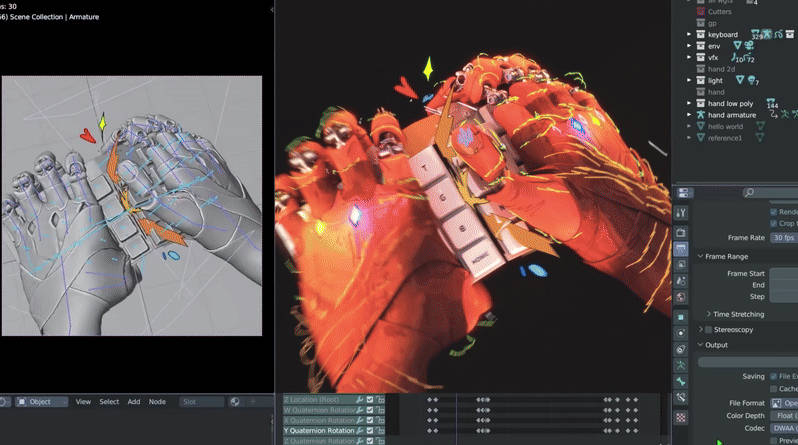Open the Armature data properties tab
This screenshot has height=445, width=798.
(680, 365)
